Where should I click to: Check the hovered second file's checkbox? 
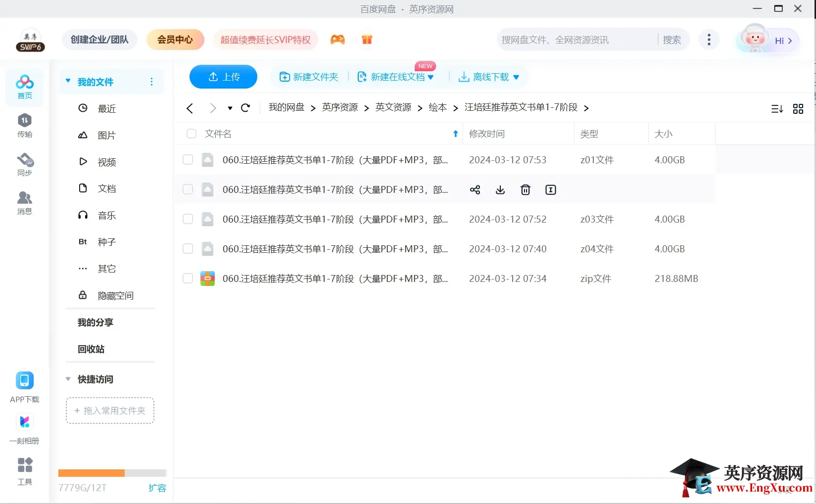click(188, 189)
